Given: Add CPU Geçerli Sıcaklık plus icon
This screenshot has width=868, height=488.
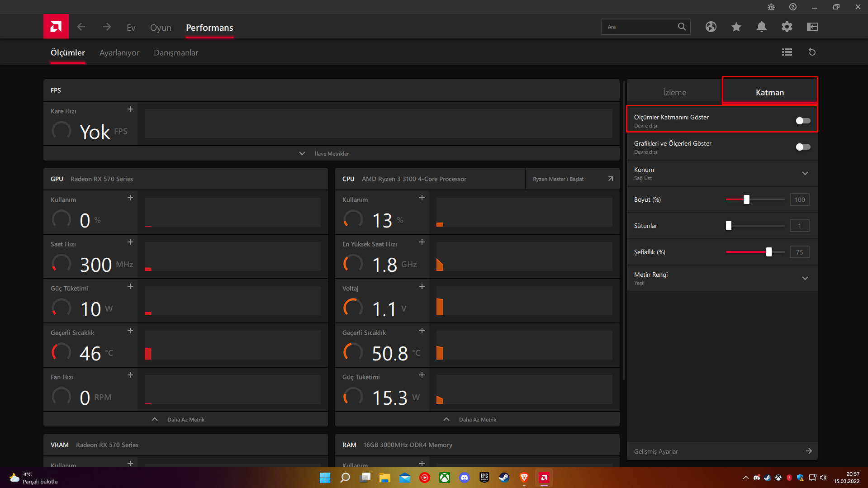Looking at the screenshot, I should pos(422,331).
